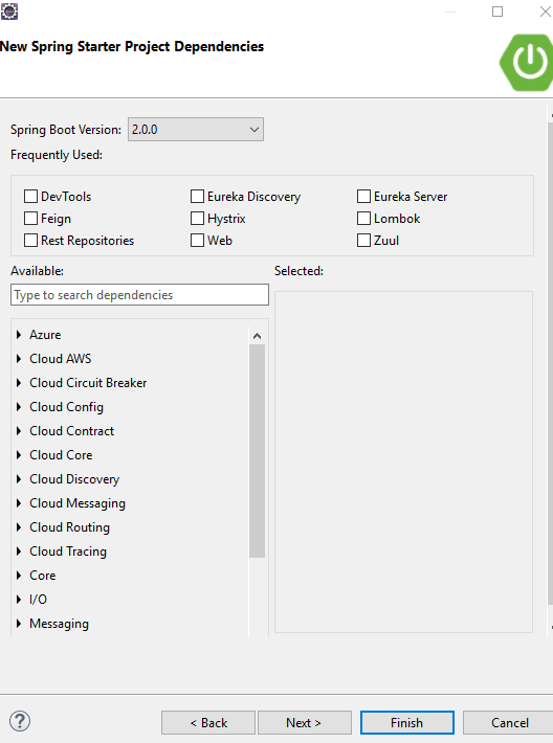This screenshot has height=743, width=553.
Task: Maximize the dialog window
Action: click(x=497, y=11)
